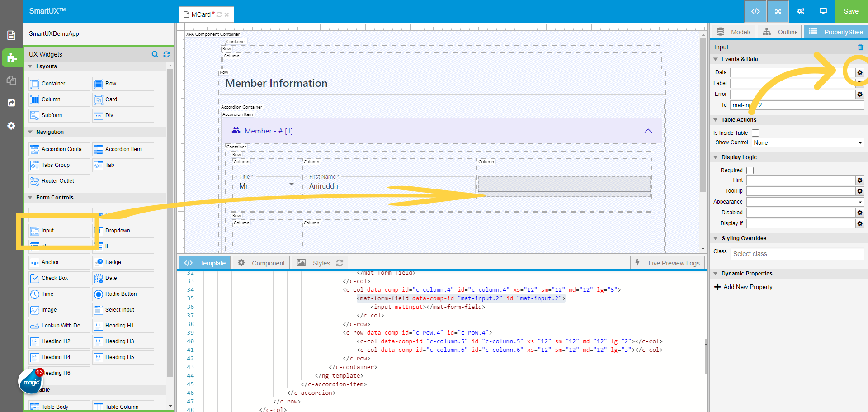The image size is (868, 412).
Task: Select the widgets puzzle icon in the left sidebar
Action: tap(12, 58)
